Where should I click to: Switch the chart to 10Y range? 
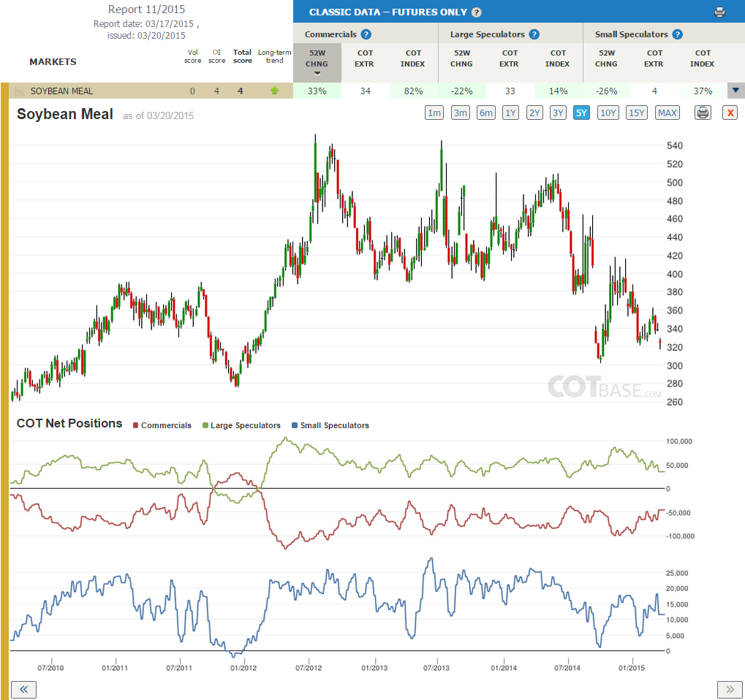pyautogui.click(x=608, y=113)
